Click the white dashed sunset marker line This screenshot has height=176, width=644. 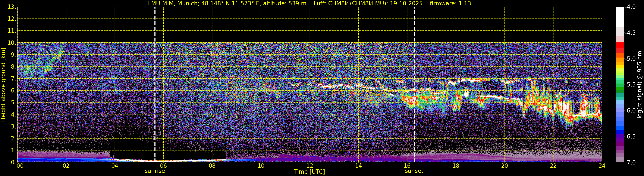point(414,85)
